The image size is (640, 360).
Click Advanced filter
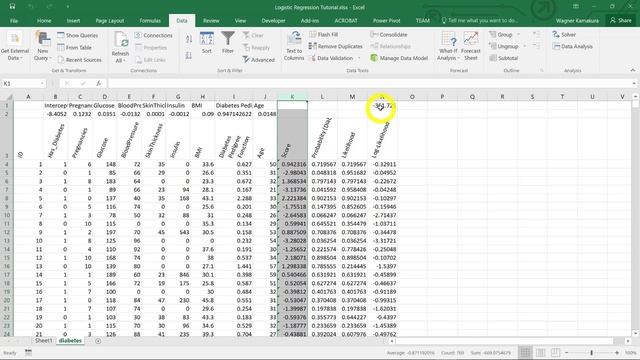coord(258,60)
